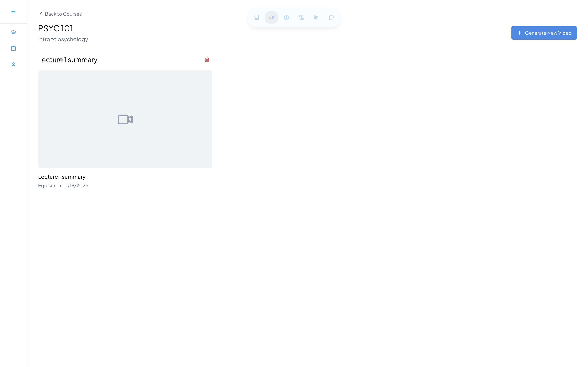Click the 1/19/2025 video date
The height and width of the screenshot is (367, 588).
point(77,185)
